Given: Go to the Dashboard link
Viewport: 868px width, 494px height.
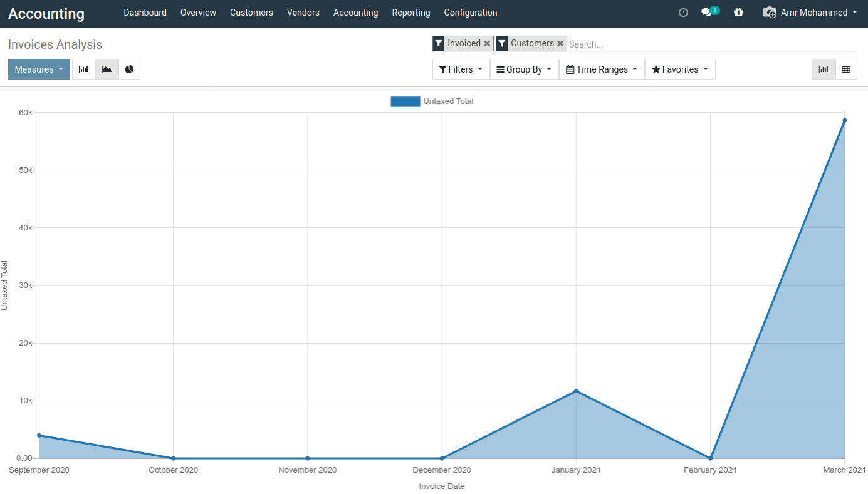Looking at the screenshot, I should point(145,13).
